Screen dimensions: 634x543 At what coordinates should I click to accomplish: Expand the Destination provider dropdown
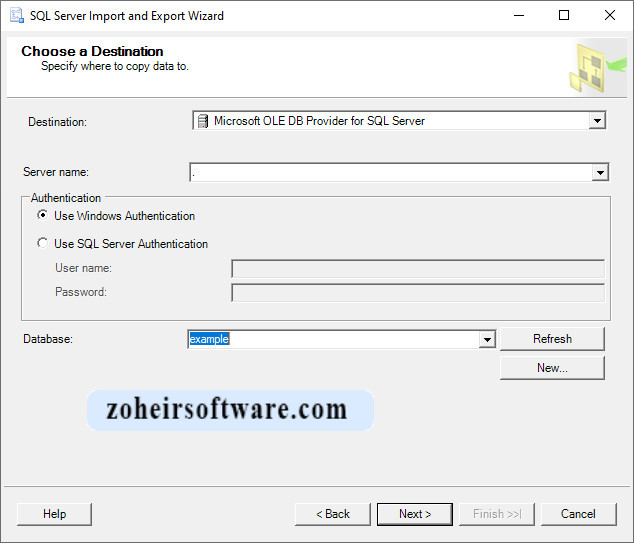pyautogui.click(x=597, y=121)
